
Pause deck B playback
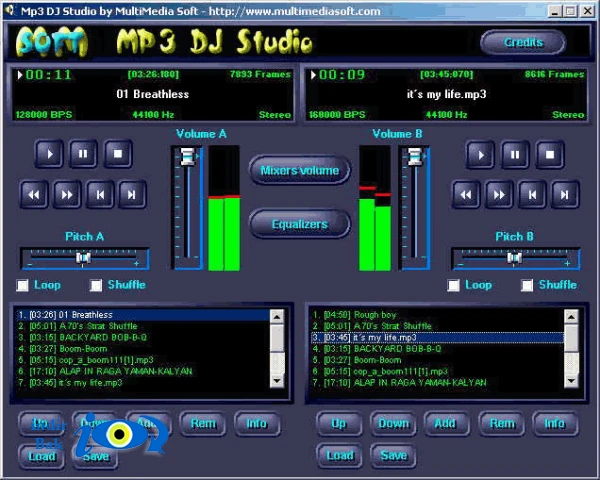point(515,155)
